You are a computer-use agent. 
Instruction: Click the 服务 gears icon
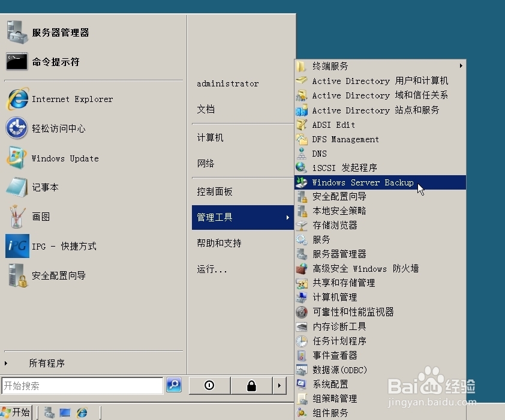tap(302, 239)
